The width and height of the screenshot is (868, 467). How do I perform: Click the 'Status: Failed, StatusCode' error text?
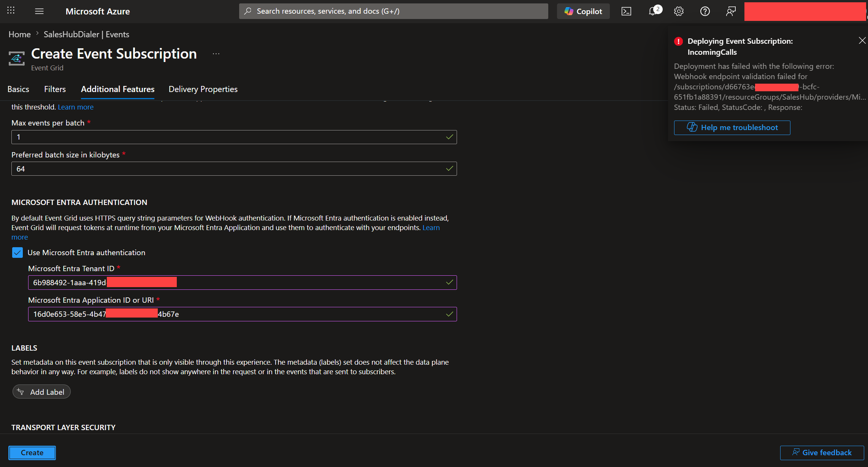pyautogui.click(x=738, y=107)
